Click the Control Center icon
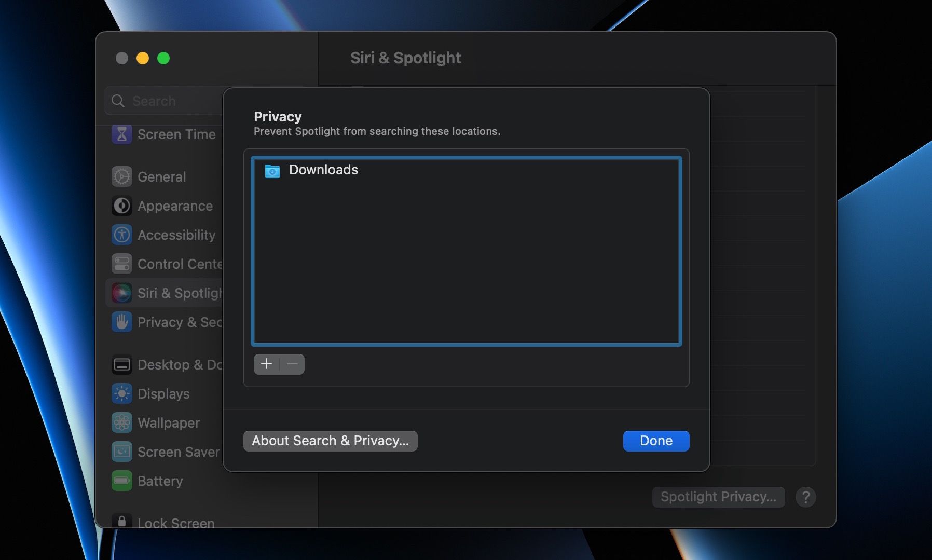This screenshot has width=932, height=560. click(122, 264)
